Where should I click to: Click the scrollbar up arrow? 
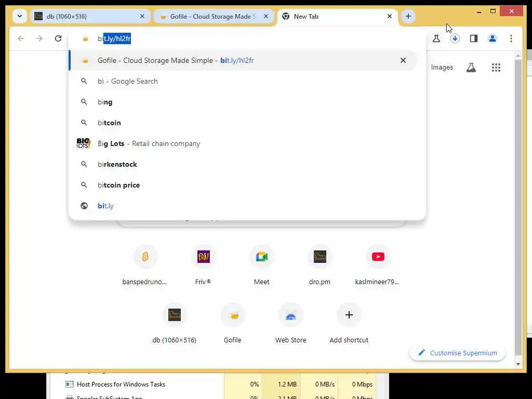click(518, 55)
